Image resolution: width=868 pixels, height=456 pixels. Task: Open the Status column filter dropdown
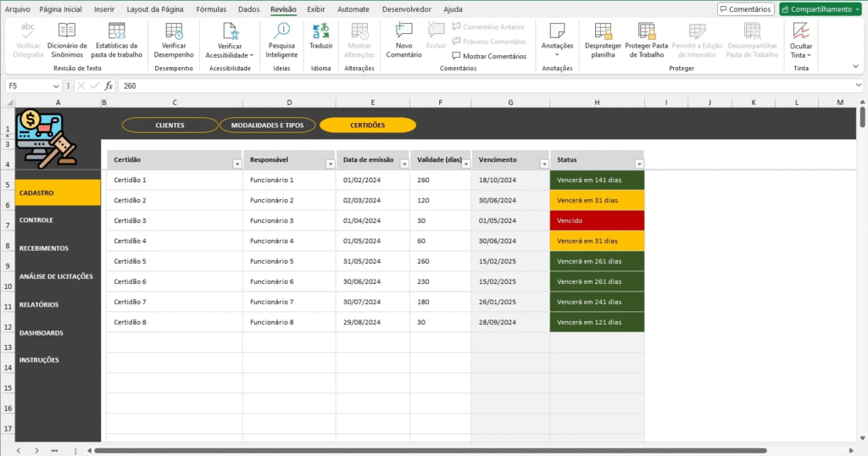(x=637, y=164)
